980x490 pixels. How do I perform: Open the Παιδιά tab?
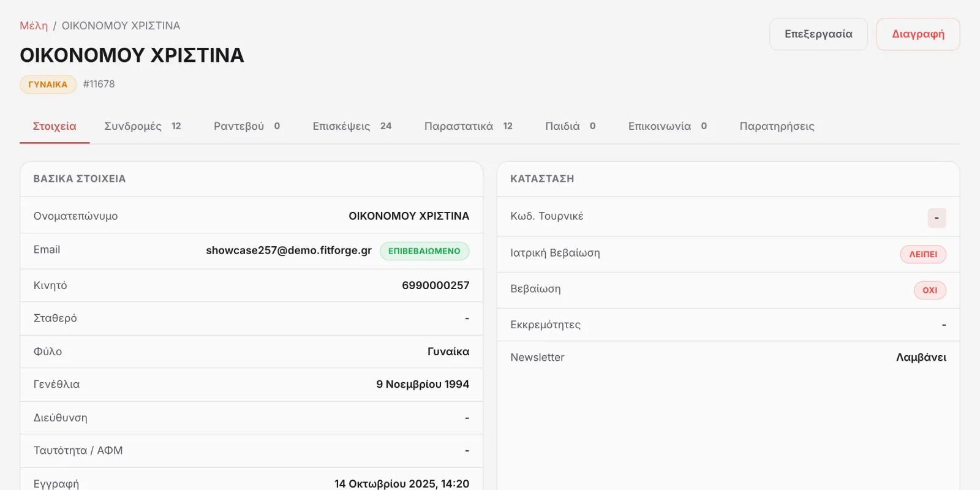570,126
